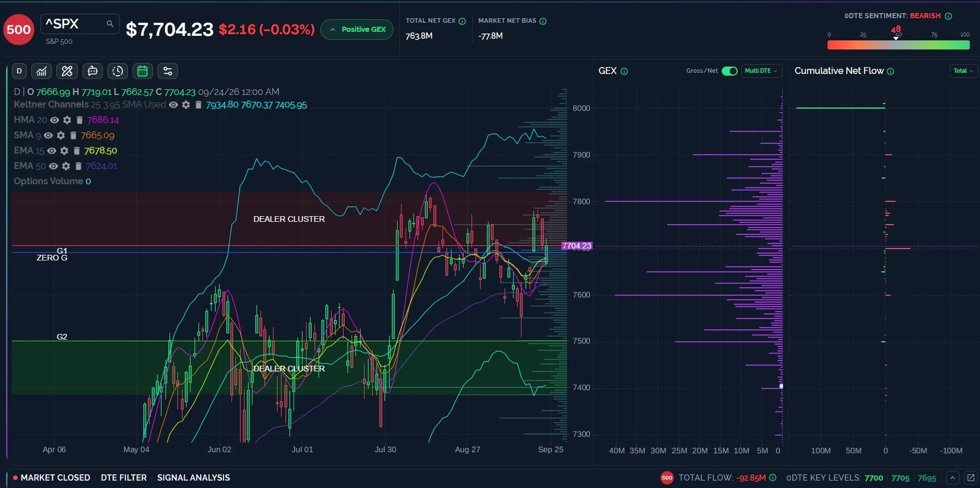Image resolution: width=980 pixels, height=488 pixels.
Task: Click info icon next to Market Net Bias
Action: [x=543, y=21]
